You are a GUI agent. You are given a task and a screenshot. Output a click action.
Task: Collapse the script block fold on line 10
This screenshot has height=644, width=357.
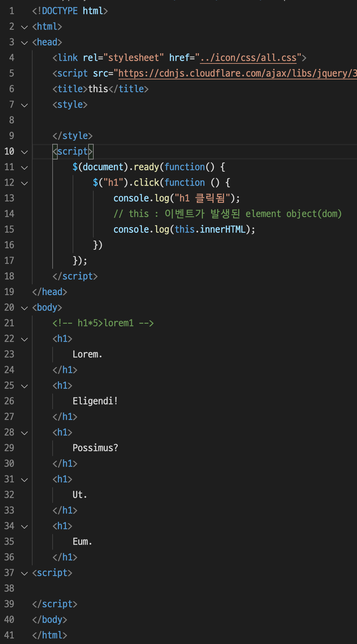pyautogui.click(x=24, y=152)
